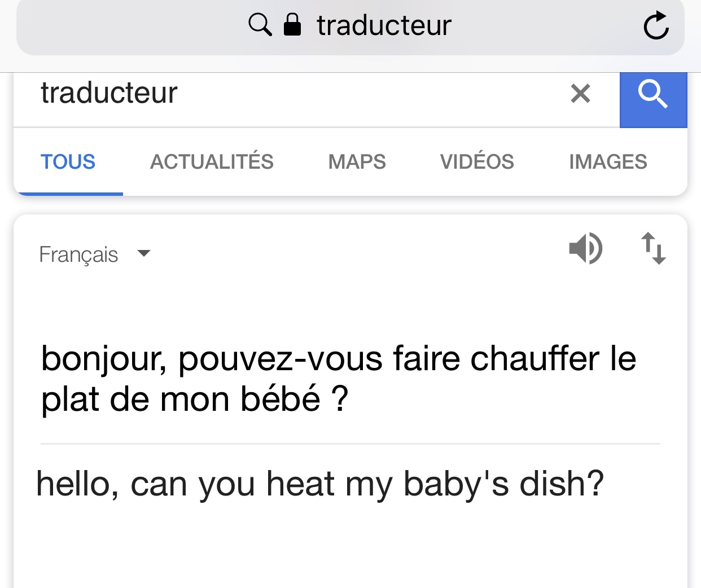Click the traducteur search input field
The height and width of the screenshot is (588, 701).
282,93
